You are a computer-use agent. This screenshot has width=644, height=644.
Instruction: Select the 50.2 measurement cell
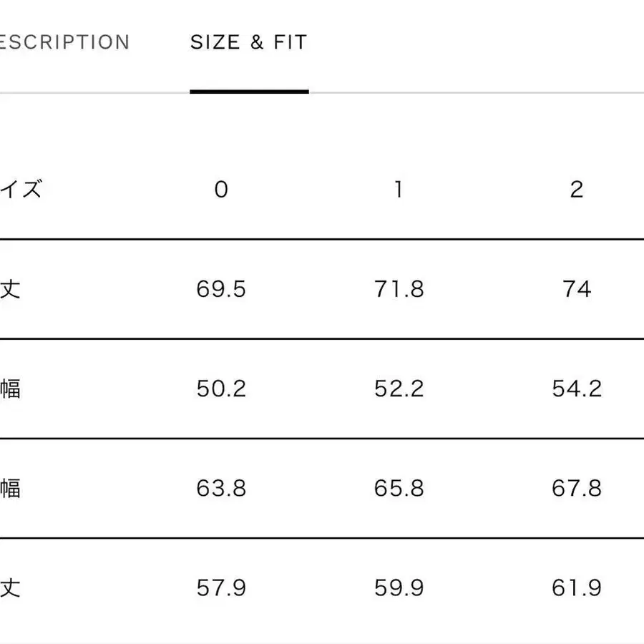(221, 389)
